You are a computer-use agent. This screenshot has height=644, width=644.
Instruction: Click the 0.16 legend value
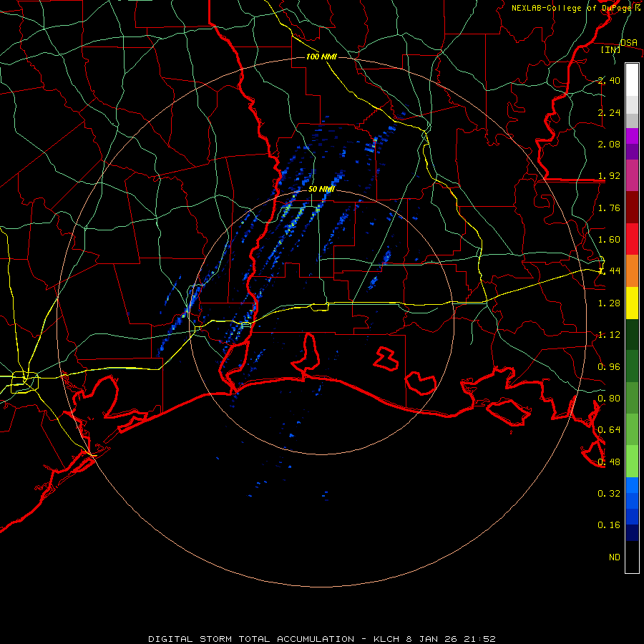[x=609, y=525]
